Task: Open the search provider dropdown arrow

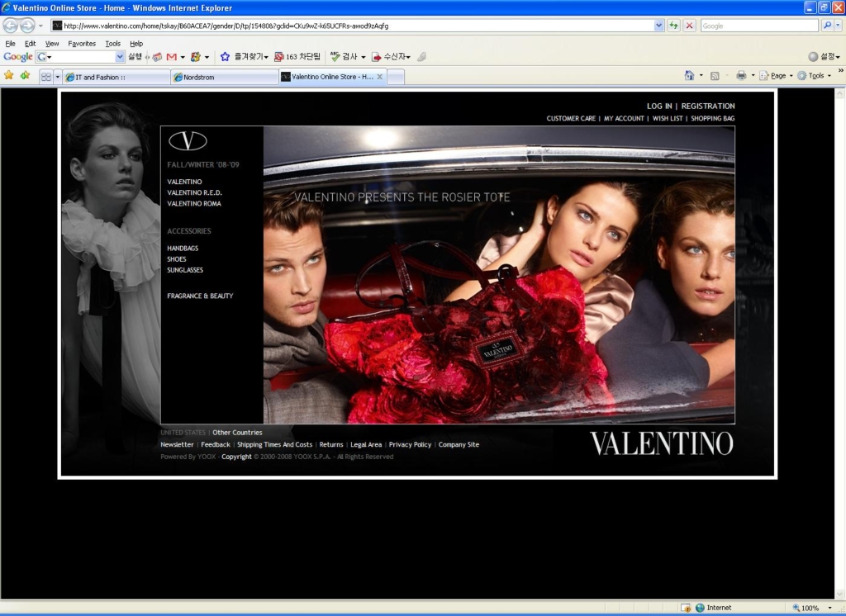Action: point(838,26)
